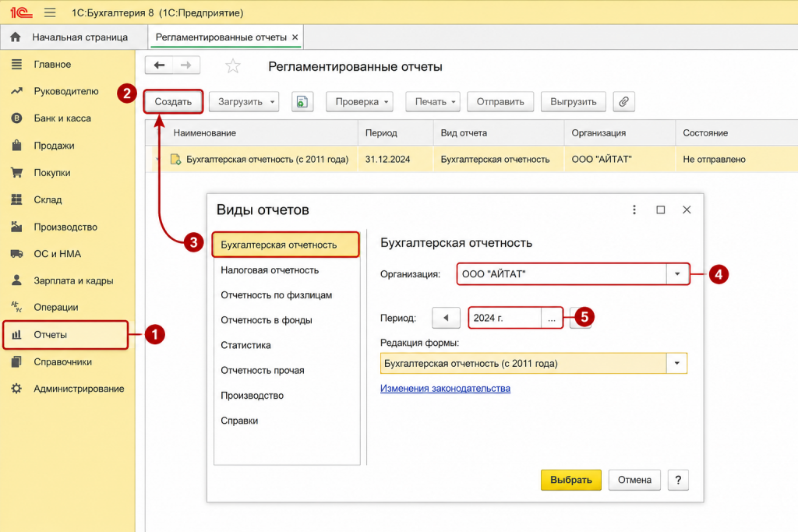This screenshot has height=532, width=798.
Task: Open the Изменения законодательства link
Action: point(445,388)
